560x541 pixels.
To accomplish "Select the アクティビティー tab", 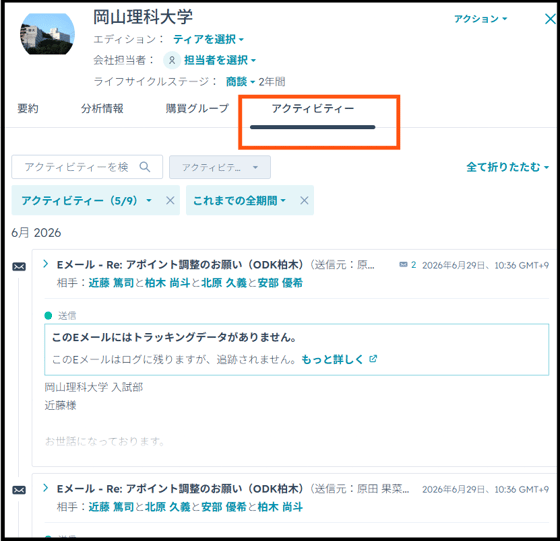I will [313, 109].
